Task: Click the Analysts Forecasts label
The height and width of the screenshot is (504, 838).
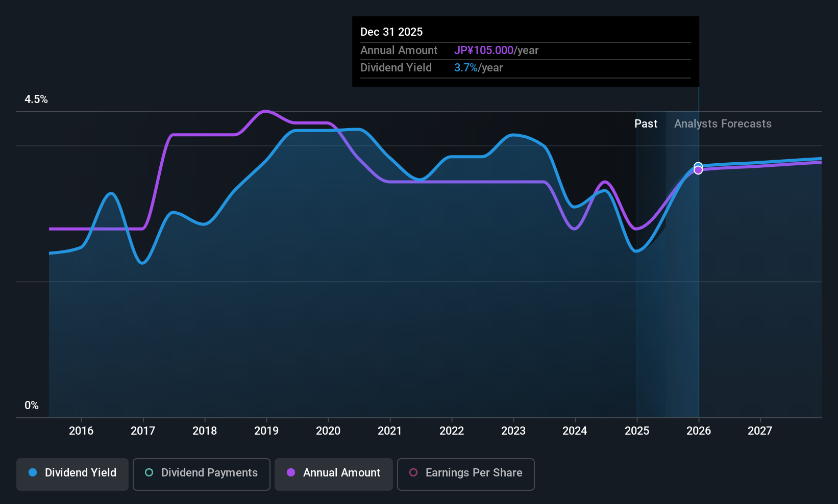Action: click(723, 124)
